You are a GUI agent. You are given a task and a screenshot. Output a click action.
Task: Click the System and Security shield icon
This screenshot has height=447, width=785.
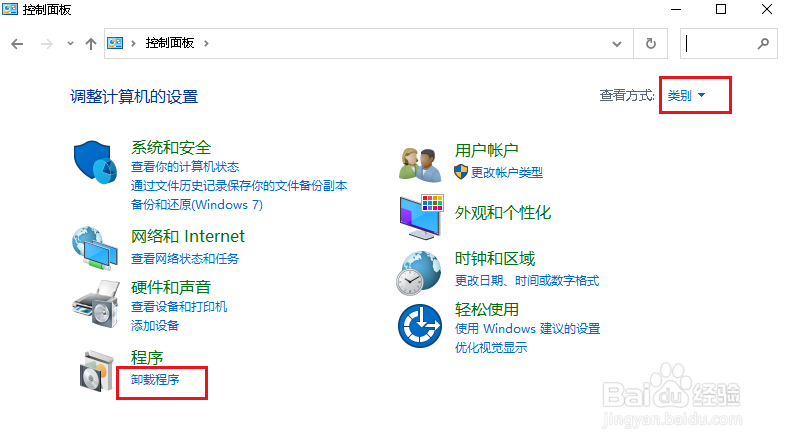(x=97, y=162)
